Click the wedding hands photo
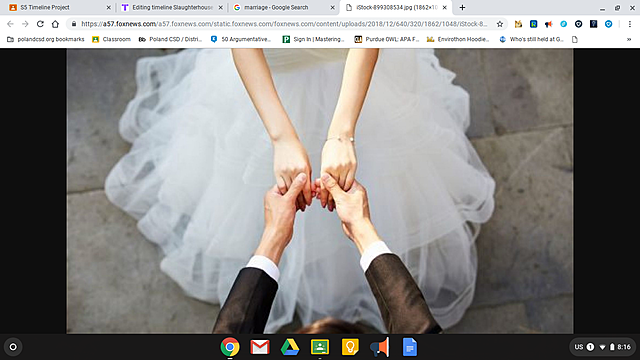640x360 pixels. click(x=320, y=191)
